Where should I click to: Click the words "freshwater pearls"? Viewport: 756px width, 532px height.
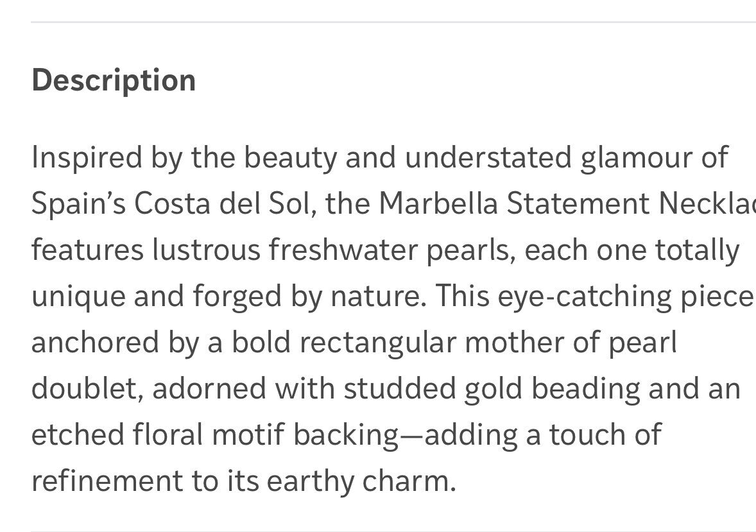coord(391,250)
